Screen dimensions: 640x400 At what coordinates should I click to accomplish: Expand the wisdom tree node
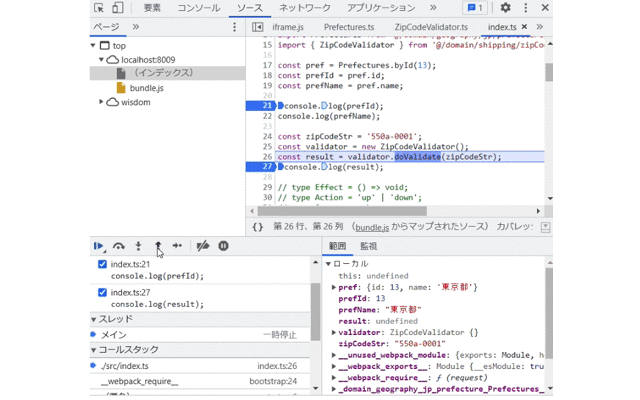pyautogui.click(x=101, y=102)
